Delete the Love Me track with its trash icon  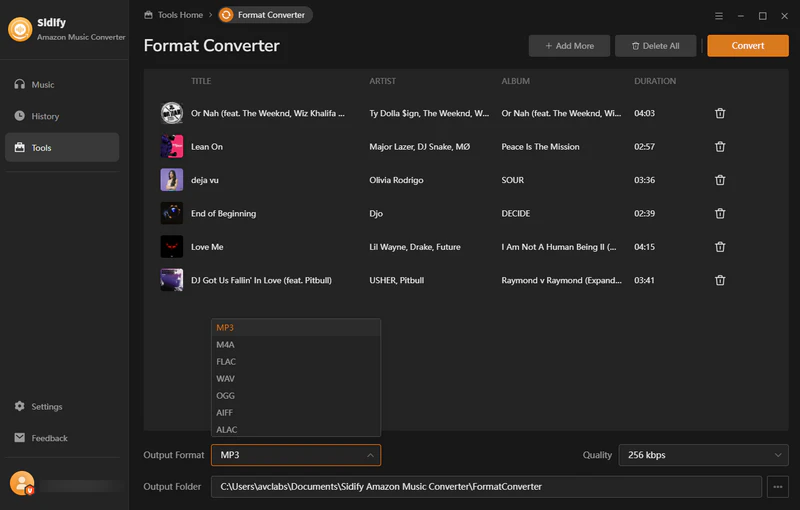click(720, 247)
